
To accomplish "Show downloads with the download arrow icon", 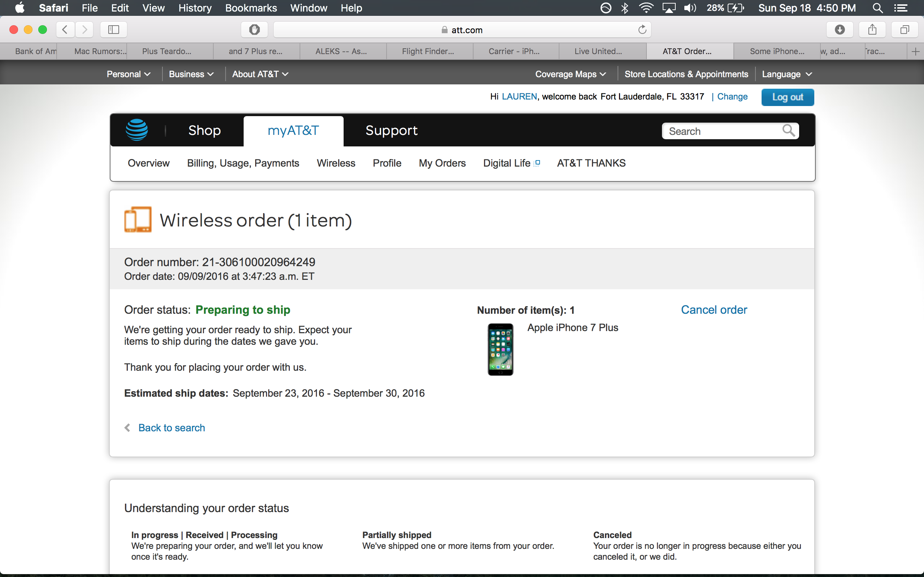I will click(840, 30).
